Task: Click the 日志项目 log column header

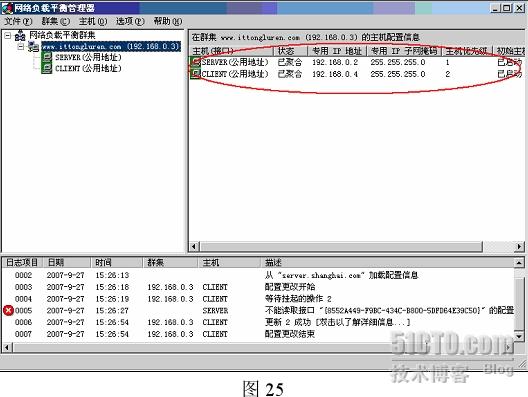Action: coord(22,262)
